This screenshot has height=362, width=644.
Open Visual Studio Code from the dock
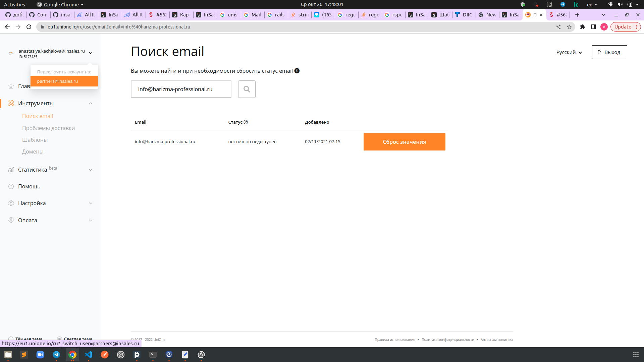tap(89, 355)
